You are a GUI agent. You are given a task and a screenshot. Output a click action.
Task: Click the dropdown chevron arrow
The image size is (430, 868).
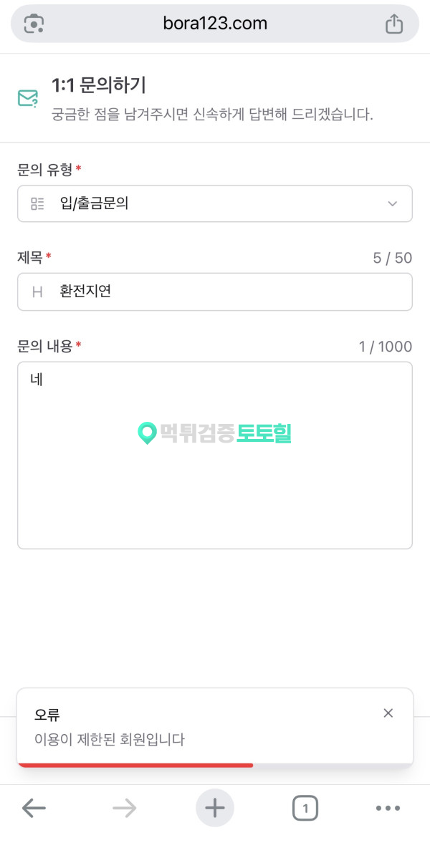pyautogui.click(x=392, y=203)
